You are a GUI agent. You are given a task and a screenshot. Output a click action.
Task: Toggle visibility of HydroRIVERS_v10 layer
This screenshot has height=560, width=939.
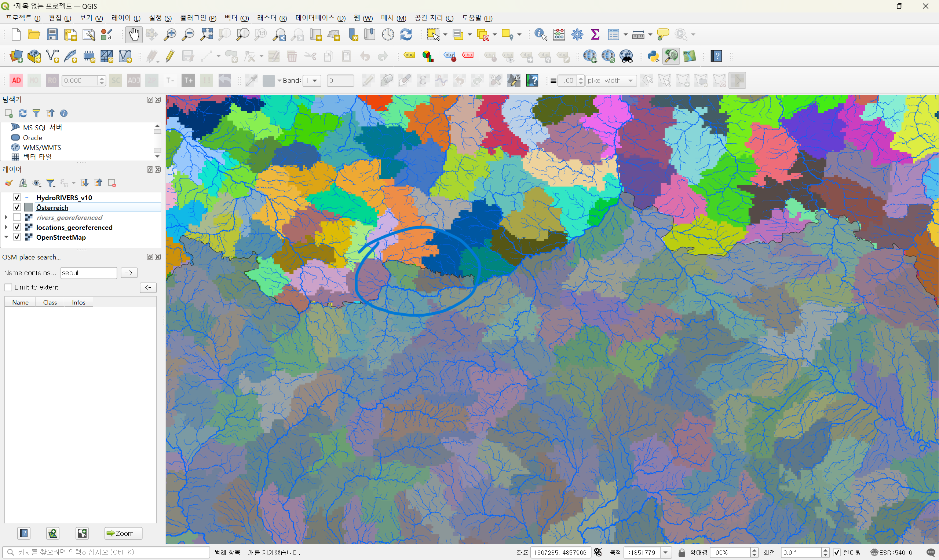[17, 198]
